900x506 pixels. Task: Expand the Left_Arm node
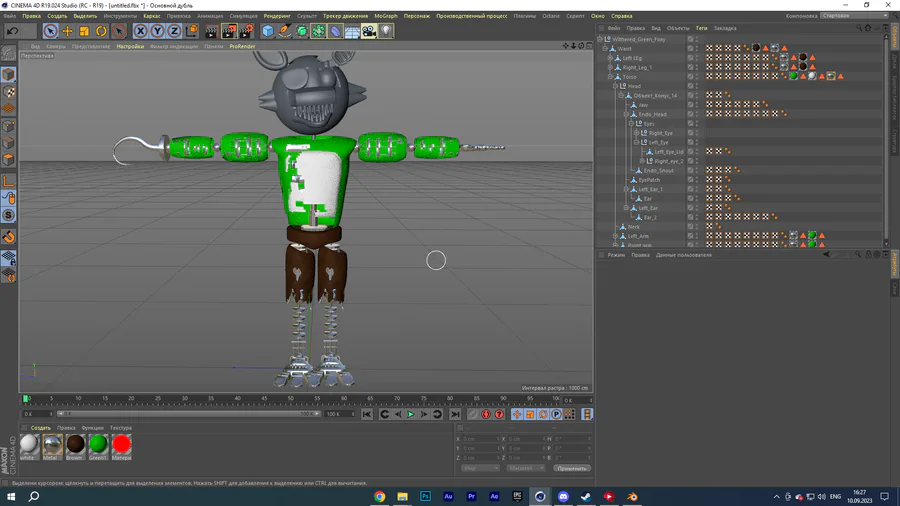615,236
